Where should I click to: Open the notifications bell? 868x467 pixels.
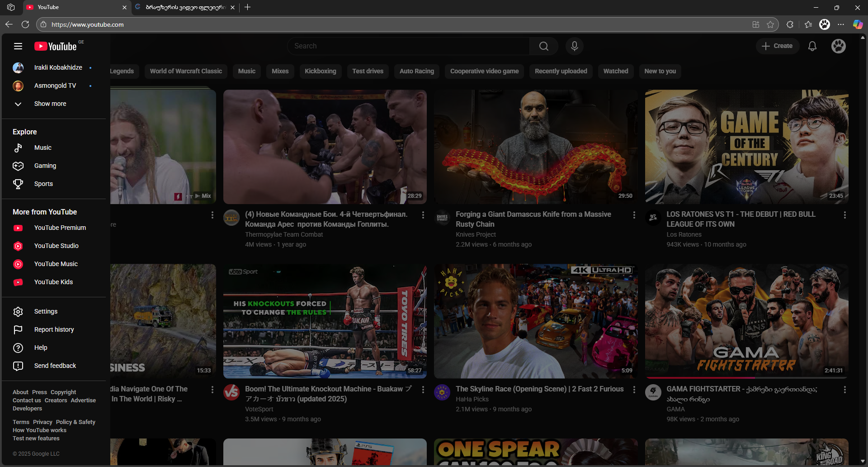pyautogui.click(x=812, y=46)
